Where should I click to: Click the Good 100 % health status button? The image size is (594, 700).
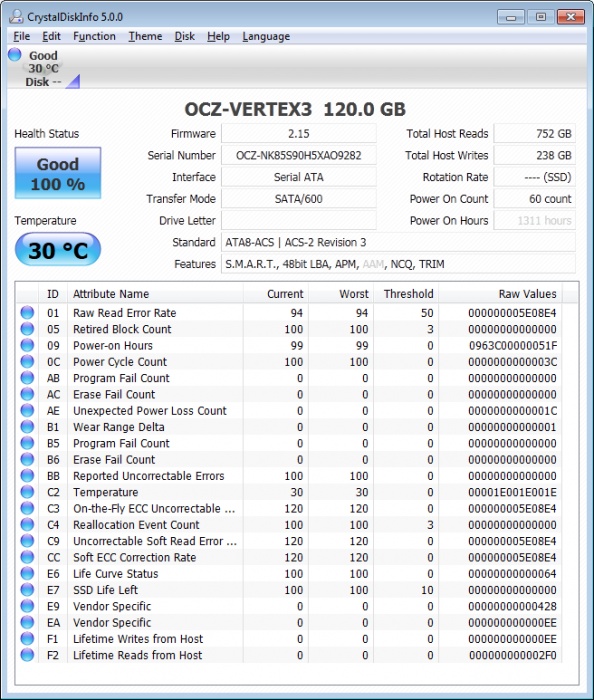pyautogui.click(x=58, y=173)
